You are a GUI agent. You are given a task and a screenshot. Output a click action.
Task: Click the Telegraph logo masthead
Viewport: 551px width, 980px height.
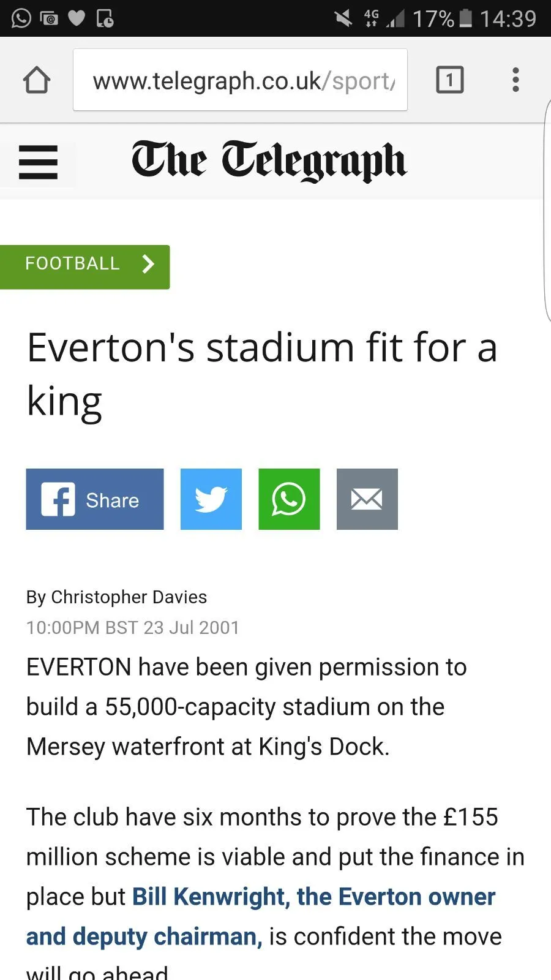(x=269, y=161)
